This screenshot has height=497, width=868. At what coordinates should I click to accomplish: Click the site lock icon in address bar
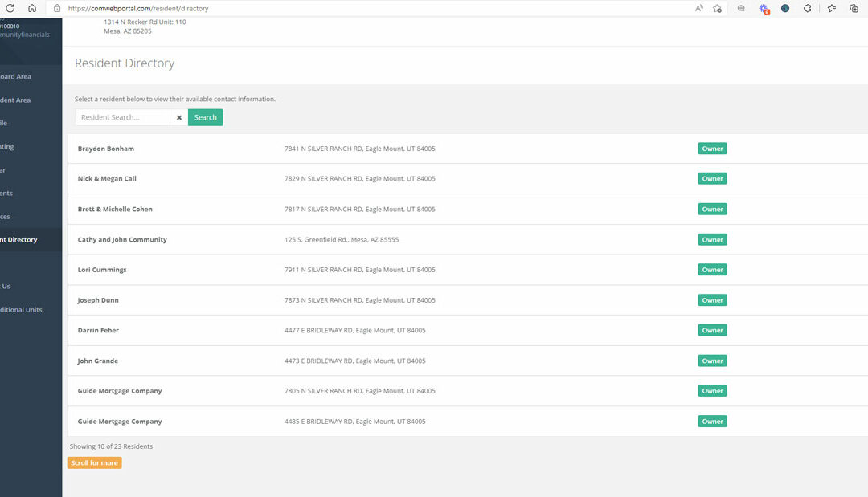click(x=57, y=8)
